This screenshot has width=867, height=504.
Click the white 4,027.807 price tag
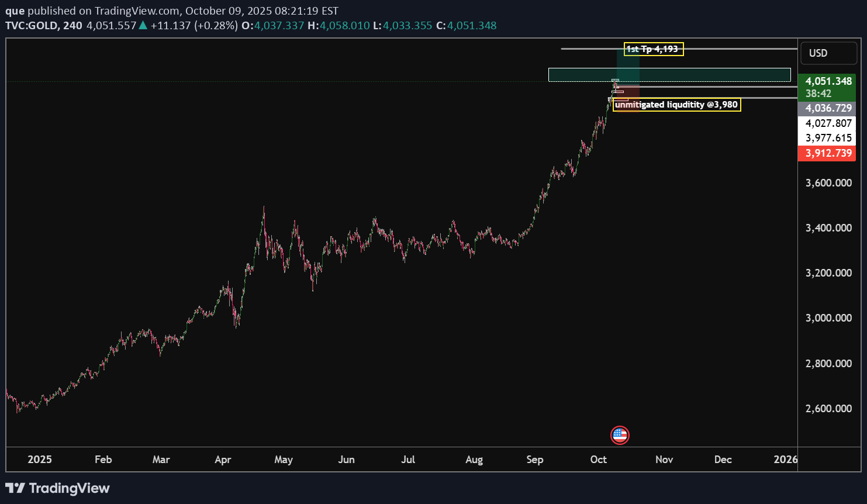tap(827, 123)
